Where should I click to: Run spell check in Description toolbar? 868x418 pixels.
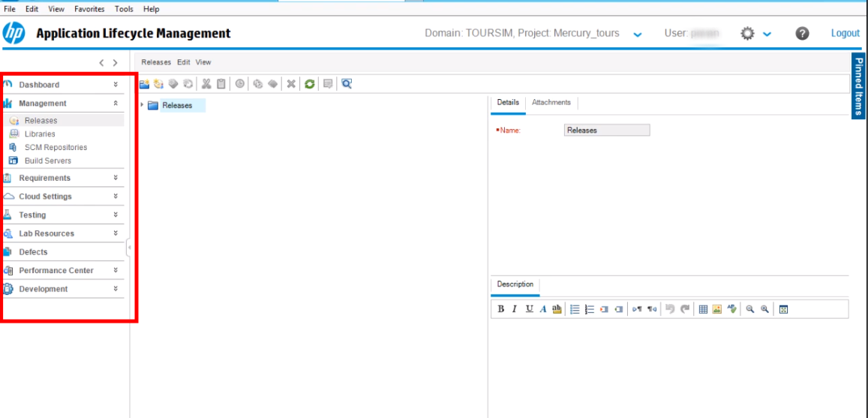pyautogui.click(x=731, y=309)
